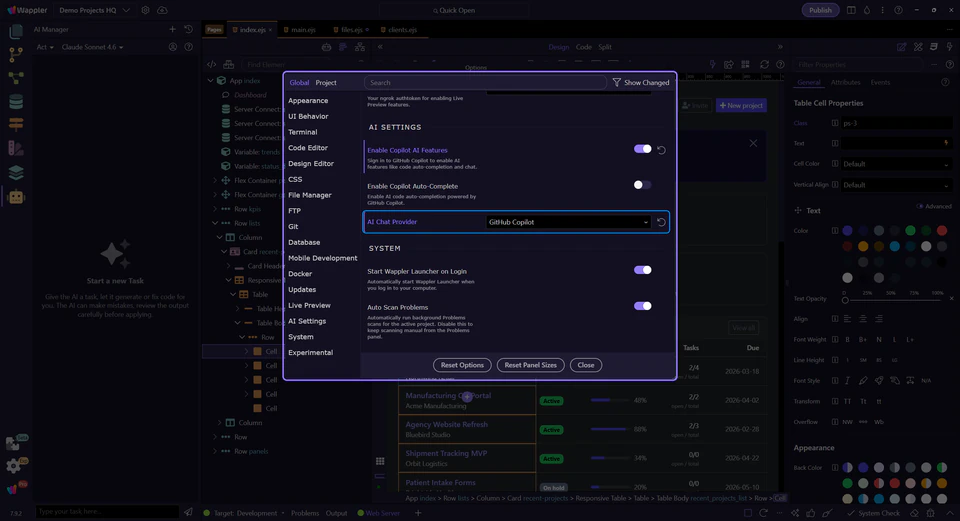This screenshot has height=521, width=960.
Task: Reset Enable Copilot AI Features setting
Action: click(x=661, y=149)
